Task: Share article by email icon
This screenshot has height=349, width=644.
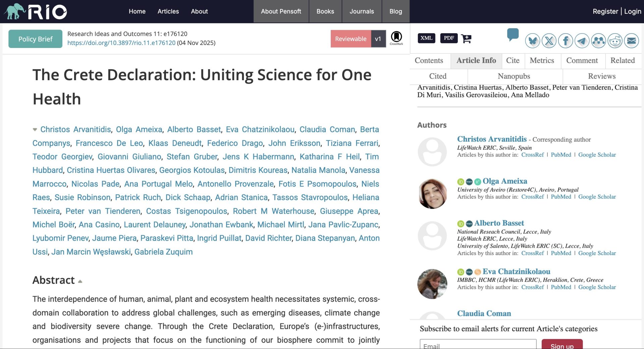Action: (x=631, y=41)
